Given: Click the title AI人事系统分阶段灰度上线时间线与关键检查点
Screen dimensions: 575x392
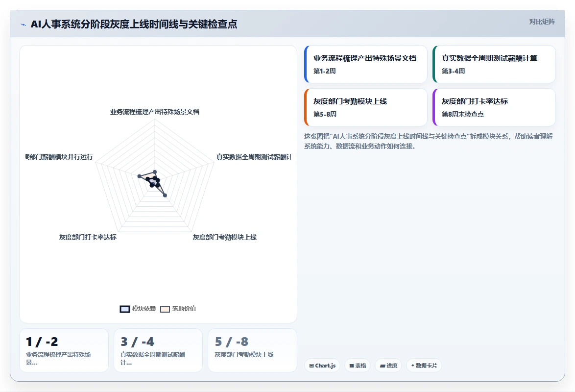Looking at the screenshot, I should (x=134, y=24).
